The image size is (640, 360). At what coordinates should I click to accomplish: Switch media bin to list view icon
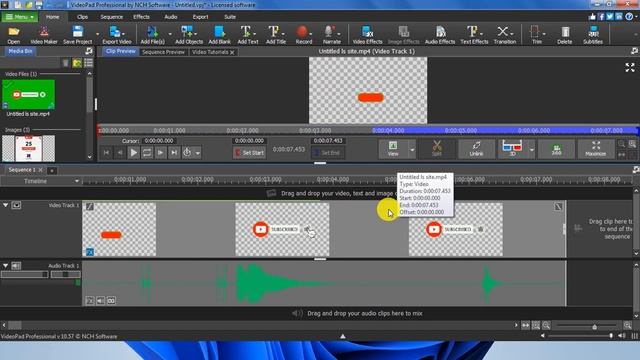88,63
